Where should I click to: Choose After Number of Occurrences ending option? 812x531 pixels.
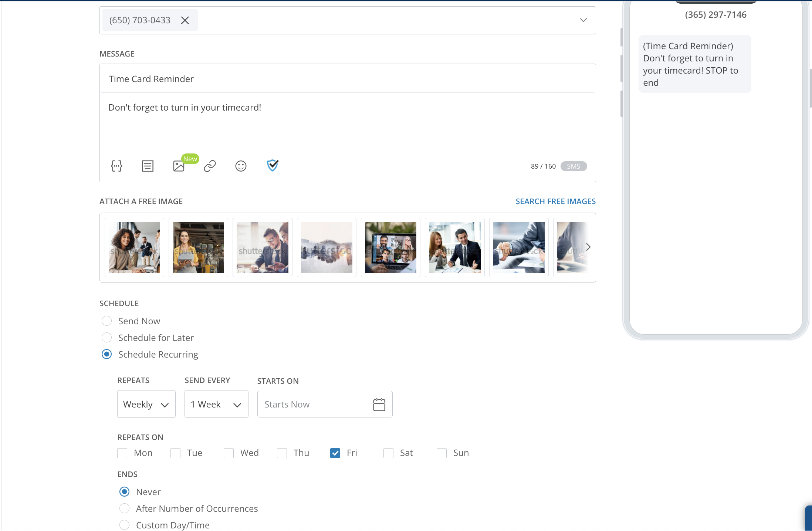[x=124, y=508]
